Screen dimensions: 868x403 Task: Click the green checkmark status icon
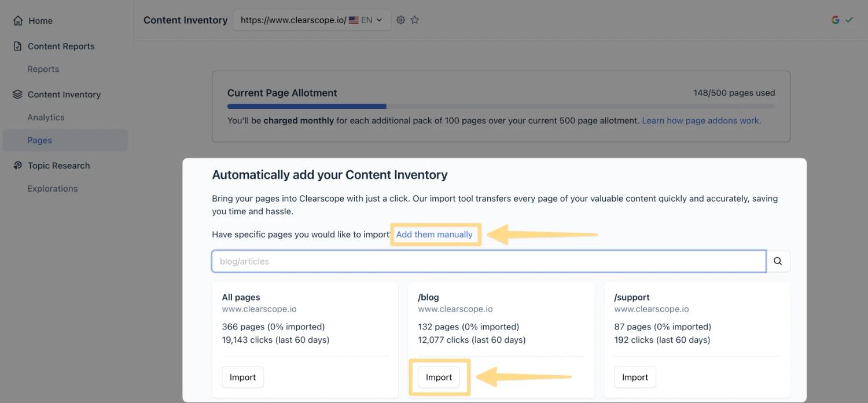[x=849, y=20]
